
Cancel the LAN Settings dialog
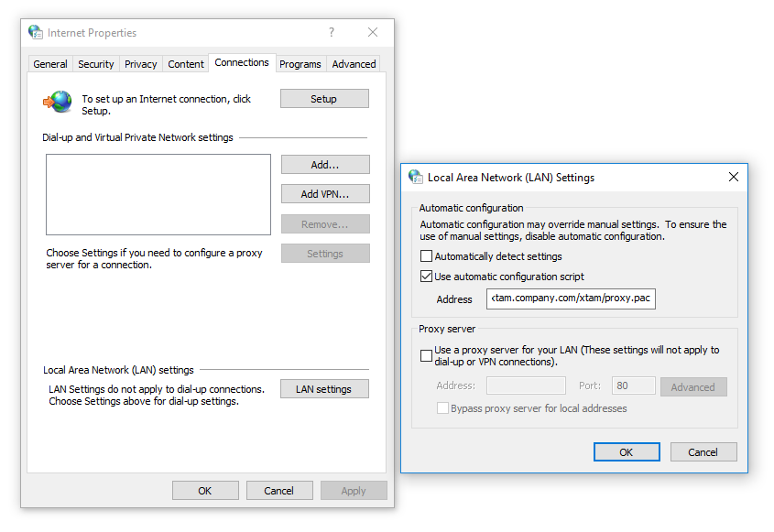point(703,451)
